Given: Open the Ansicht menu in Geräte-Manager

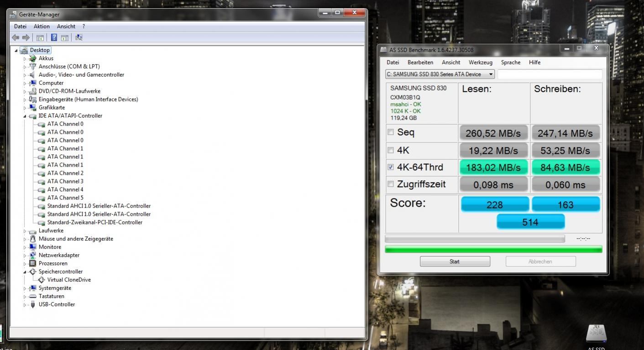Looking at the screenshot, I should [x=66, y=26].
